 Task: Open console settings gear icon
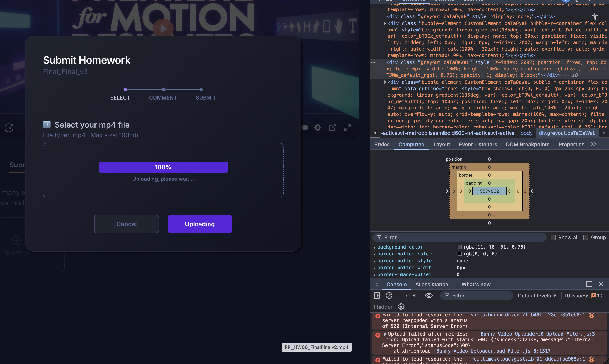401,307
